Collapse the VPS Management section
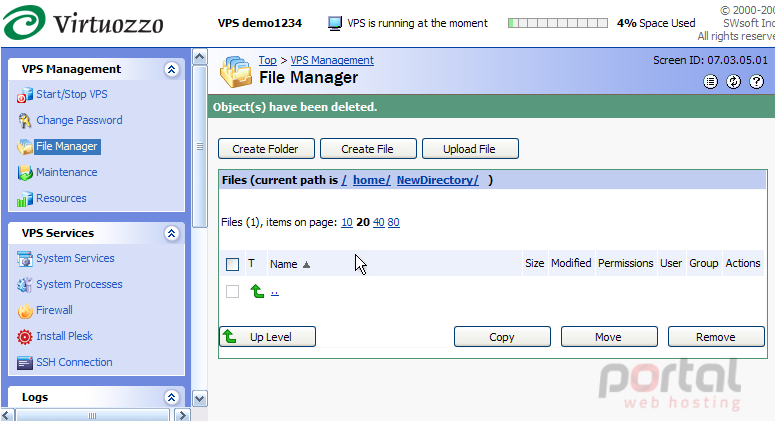The width and height of the screenshot is (776, 422). 171,69
